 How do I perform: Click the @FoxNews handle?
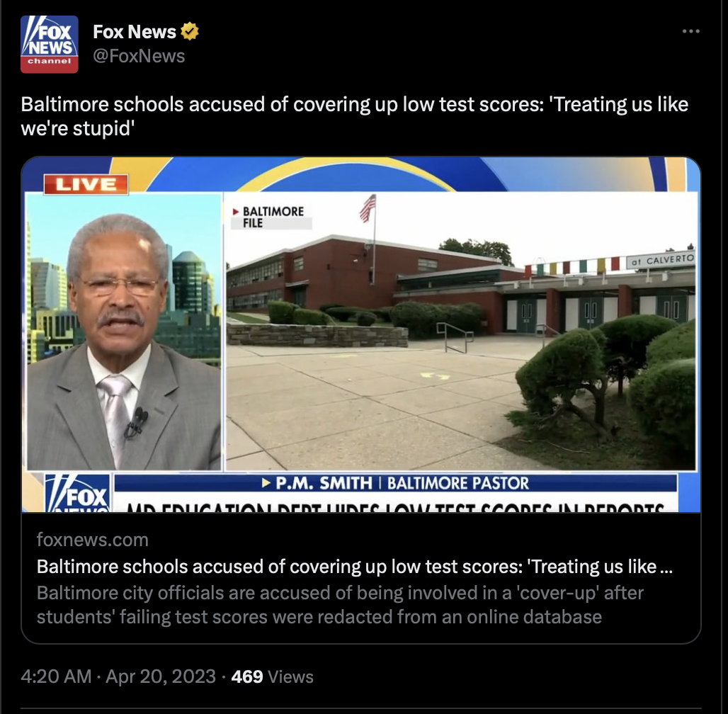[x=139, y=56]
